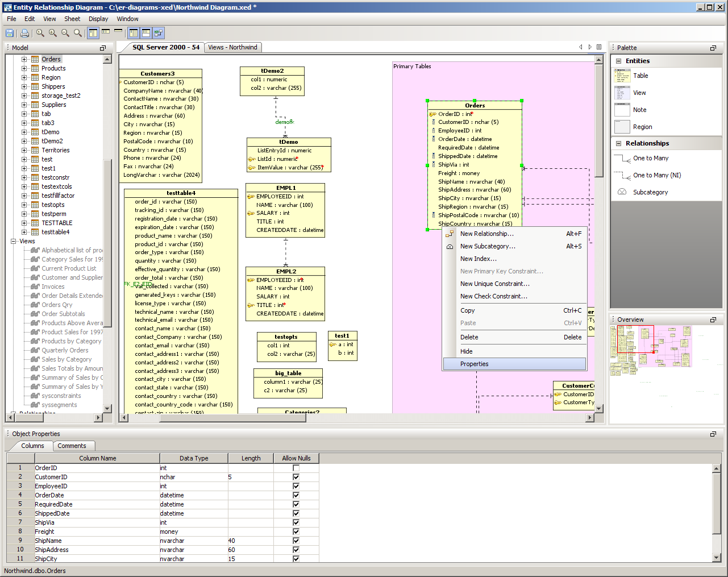This screenshot has height=577, width=728.
Task: Toggle Allow Nulls for Freight
Action: tap(296, 532)
